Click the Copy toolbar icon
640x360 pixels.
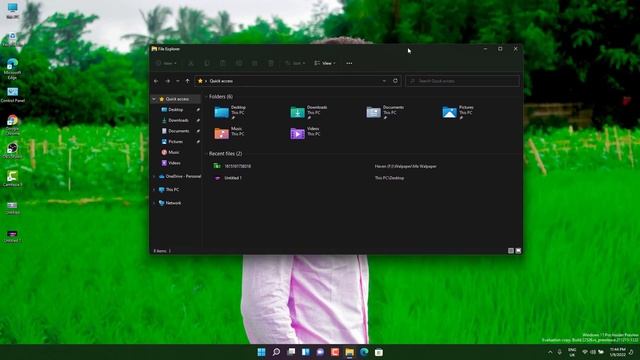pyautogui.click(x=207, y=63)
